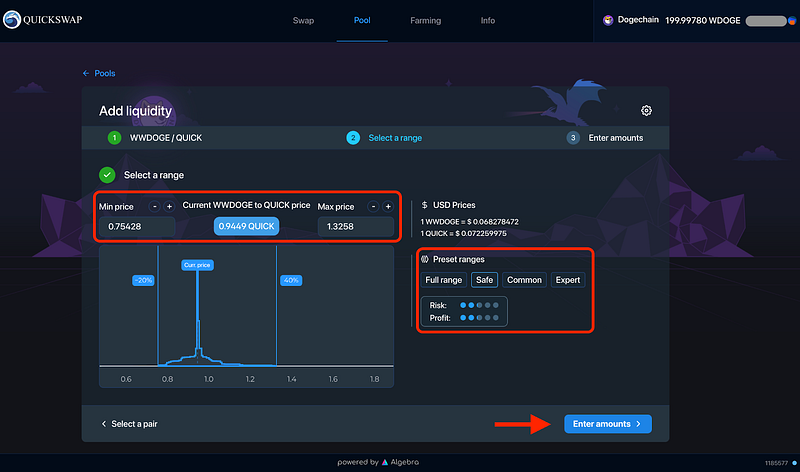The height and width of the screenshot is (472, 800).
Task: Click the USD Prices dollar icon
Action: tap(424, 205)
